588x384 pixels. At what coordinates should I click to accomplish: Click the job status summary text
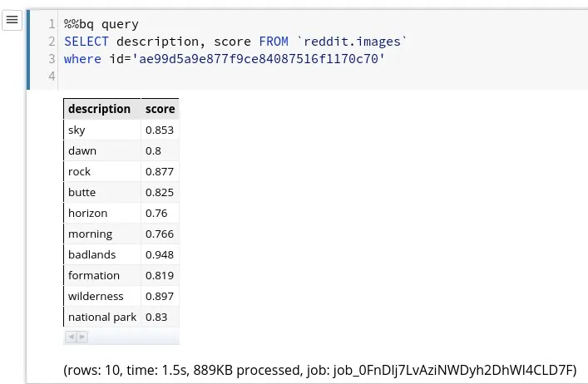point(319,369)
